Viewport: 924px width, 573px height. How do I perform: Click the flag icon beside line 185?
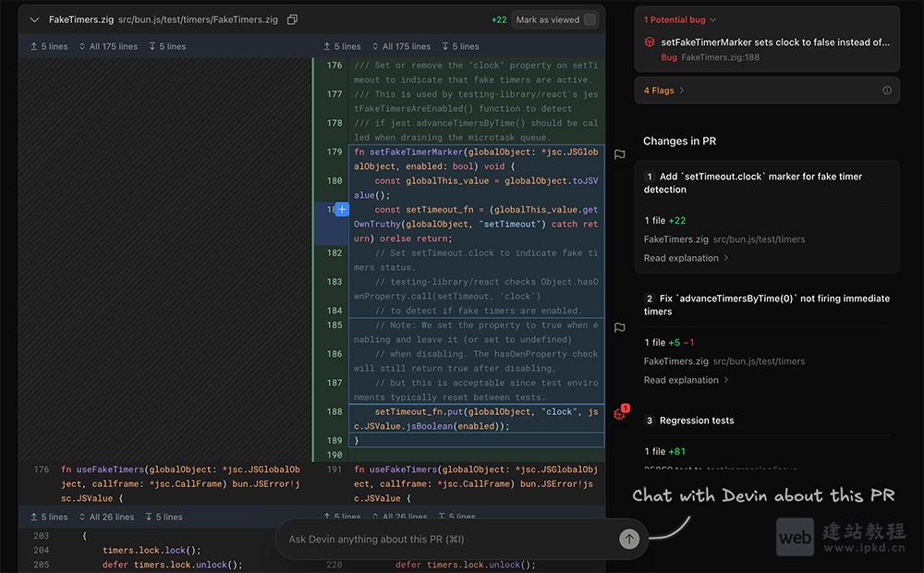pyautogui.click(x=620, y=327)
